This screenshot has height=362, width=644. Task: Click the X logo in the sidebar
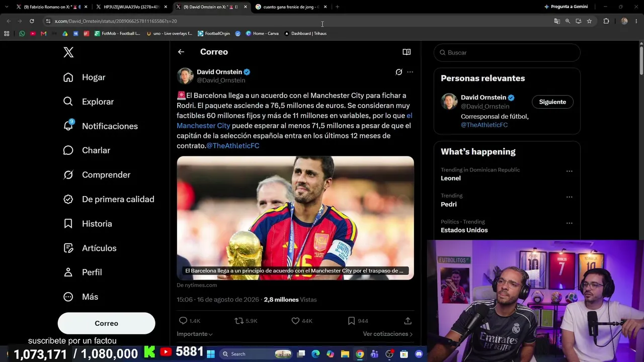(x=68, y=52)
